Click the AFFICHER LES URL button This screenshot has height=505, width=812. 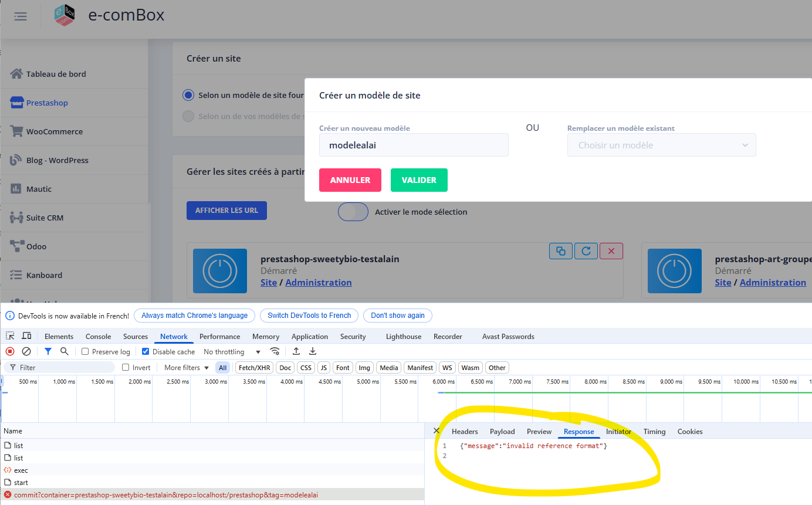click(226, 211)
